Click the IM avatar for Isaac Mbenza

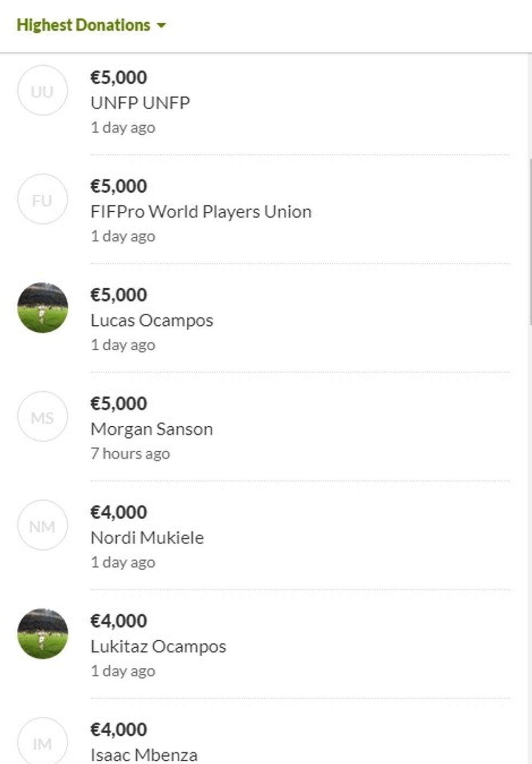point(42,742)
